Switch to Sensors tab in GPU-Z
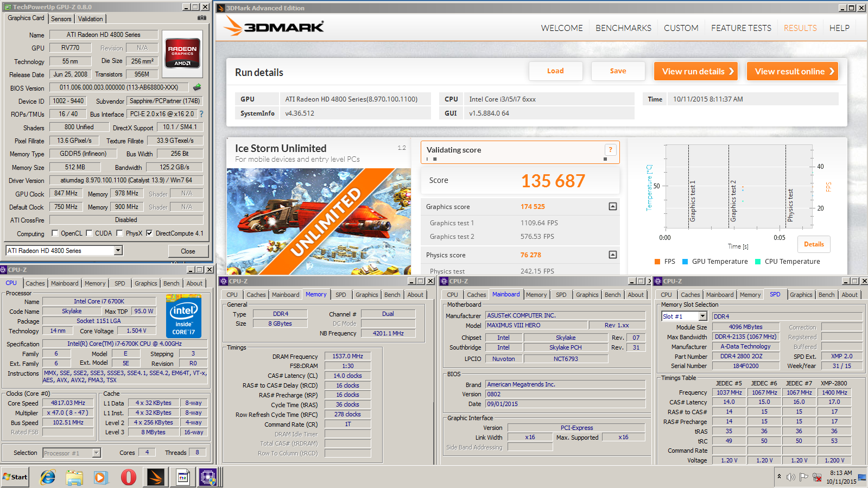 click(61, 18)
